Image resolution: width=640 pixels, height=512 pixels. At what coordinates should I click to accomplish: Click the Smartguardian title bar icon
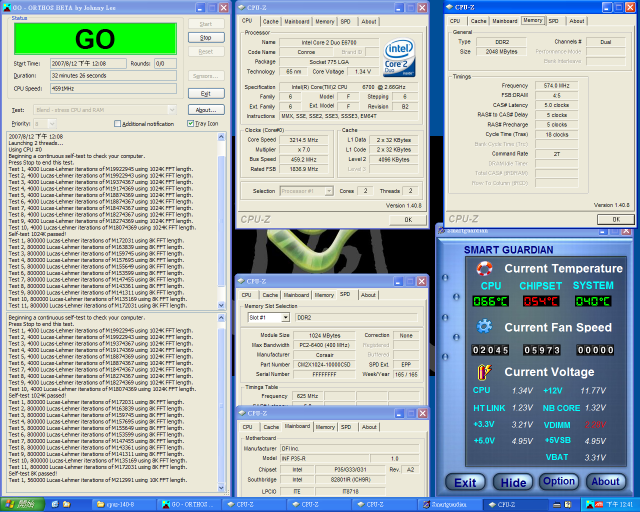[441, 231]
